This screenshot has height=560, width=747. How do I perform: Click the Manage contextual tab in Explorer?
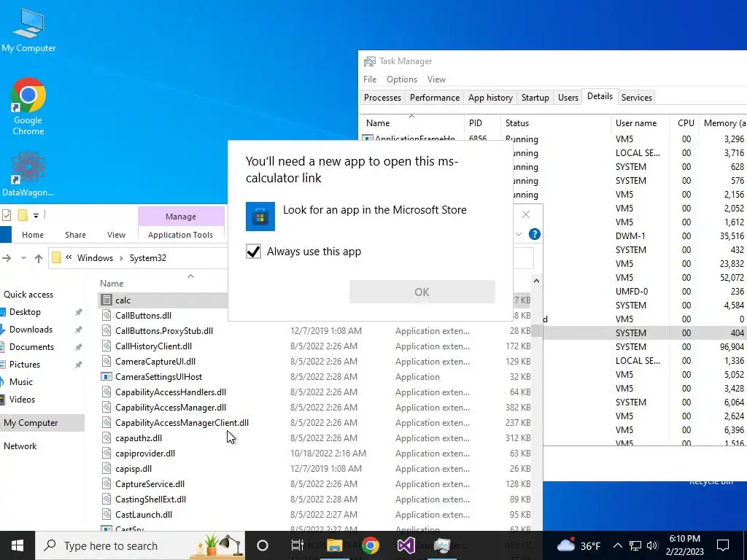[x=181, y=216]
